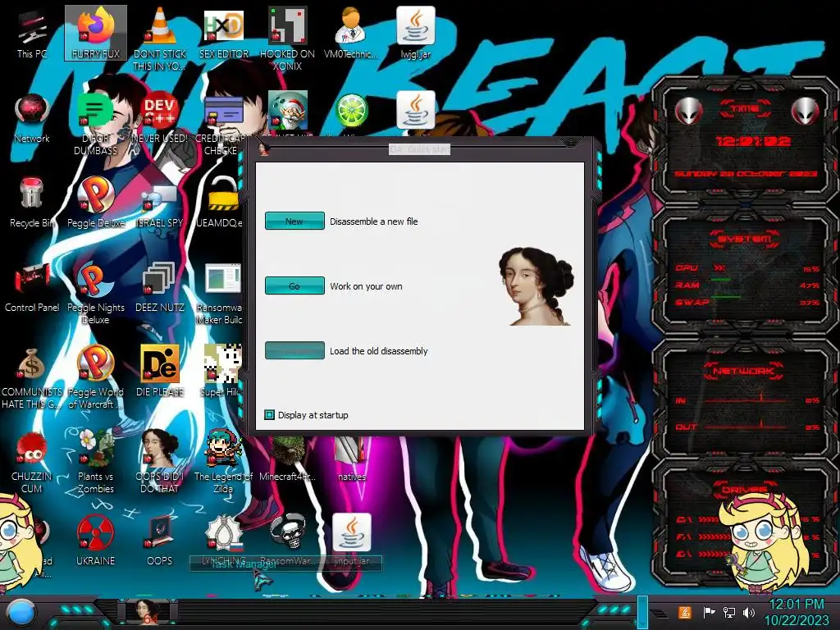Open the volume speaker tray icon
Image resolution: width=840 pixels, height=630 pixels.
(749, 612)
